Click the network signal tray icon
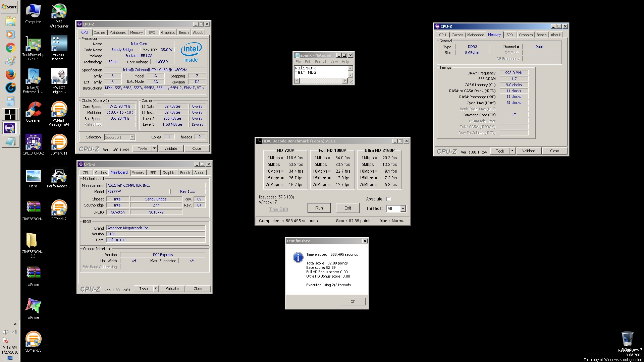Viewport: 644px width, 362px height. [14, 332]
